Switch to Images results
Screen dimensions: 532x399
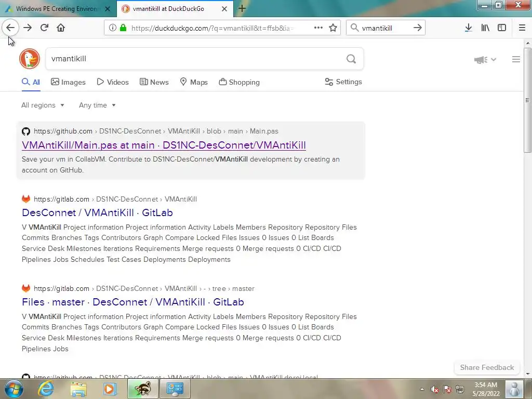pyautogui.click(x=68, y=82)
